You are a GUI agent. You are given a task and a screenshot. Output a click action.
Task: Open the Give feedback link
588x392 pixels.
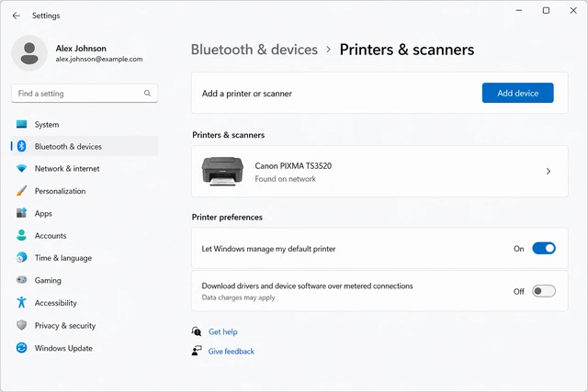[x=232, y=352]
